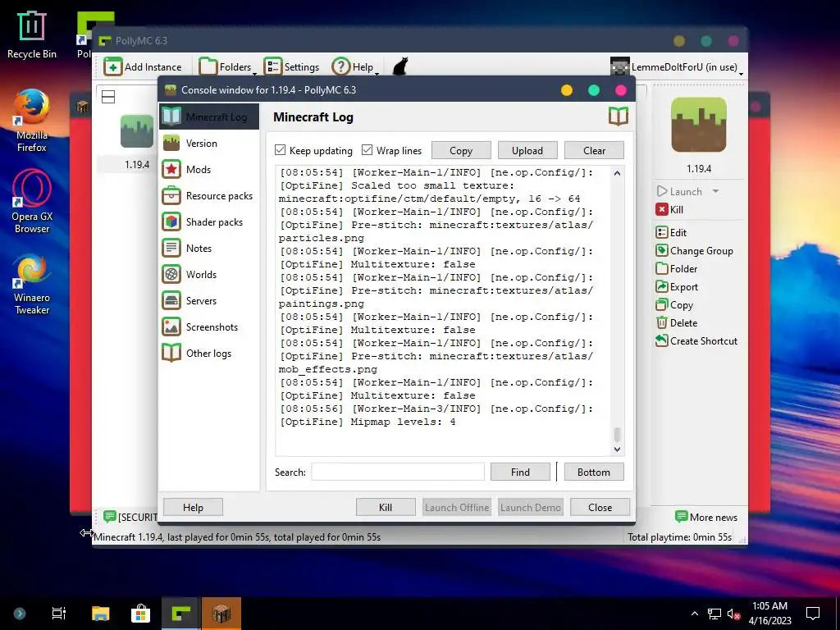This screenshot has height=630, width=840.
Task: Open the Resource packs page
Action: pos(209,195)
